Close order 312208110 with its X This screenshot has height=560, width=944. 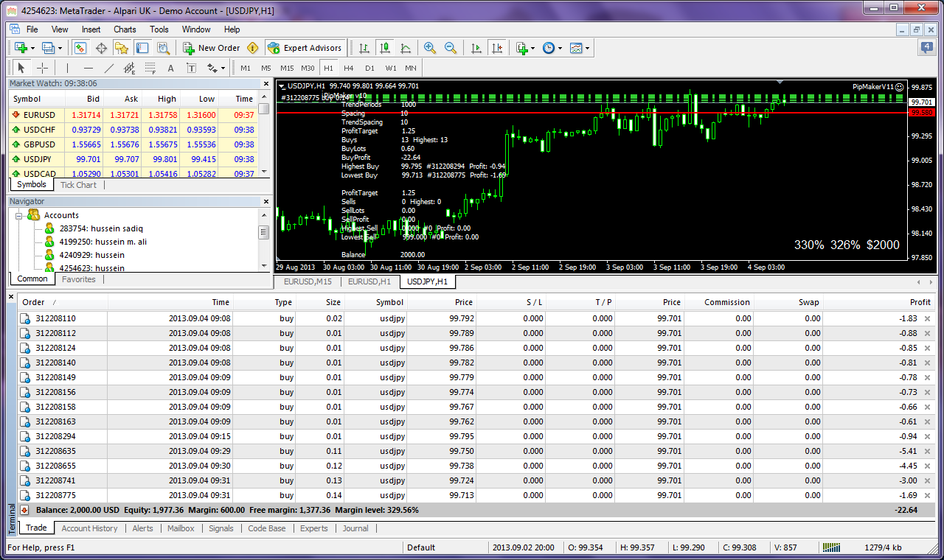click(927, 318)
